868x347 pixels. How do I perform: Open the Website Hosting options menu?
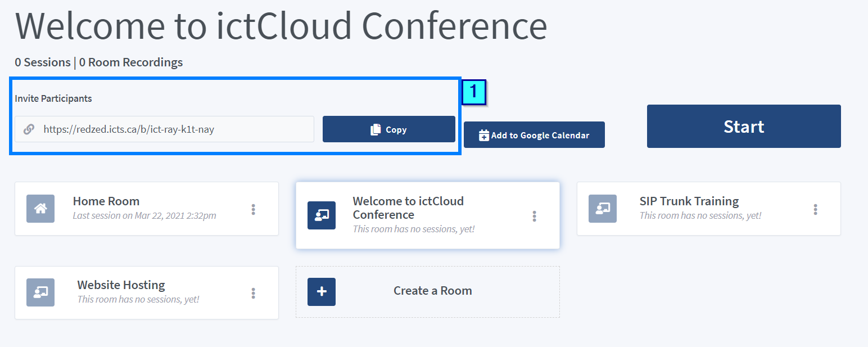(x=254, y=293)
